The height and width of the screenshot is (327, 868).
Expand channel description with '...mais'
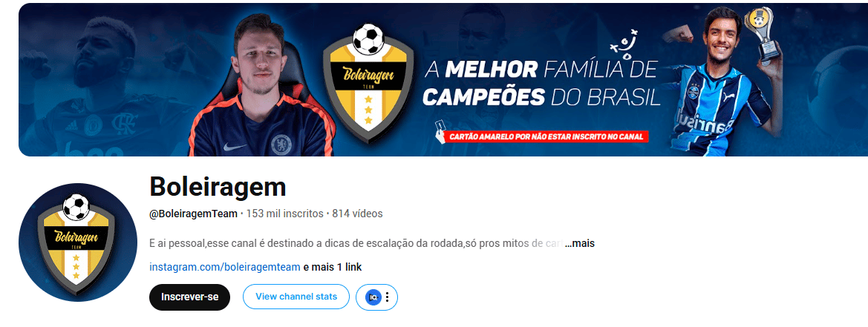(x=580, y=243)
